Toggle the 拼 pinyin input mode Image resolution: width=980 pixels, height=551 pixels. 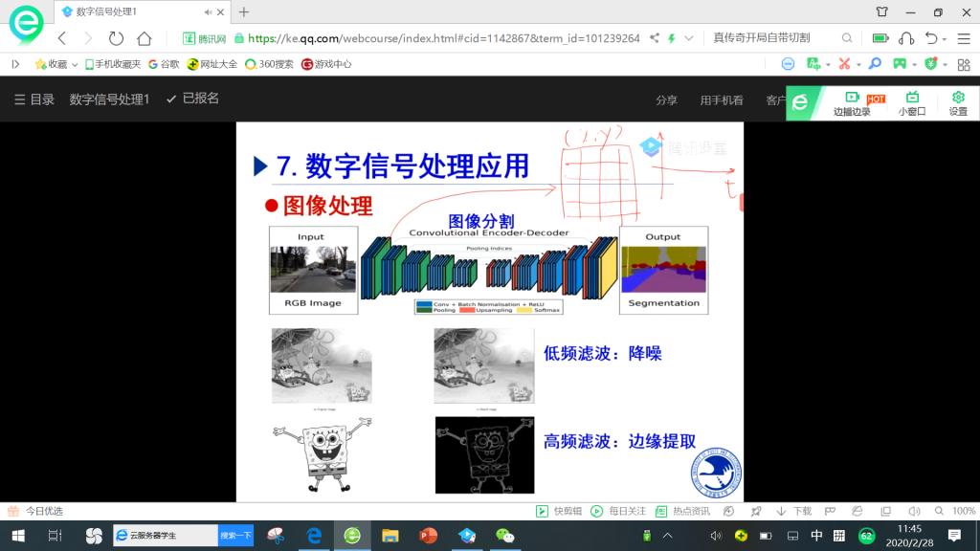[x=839, y=536]
